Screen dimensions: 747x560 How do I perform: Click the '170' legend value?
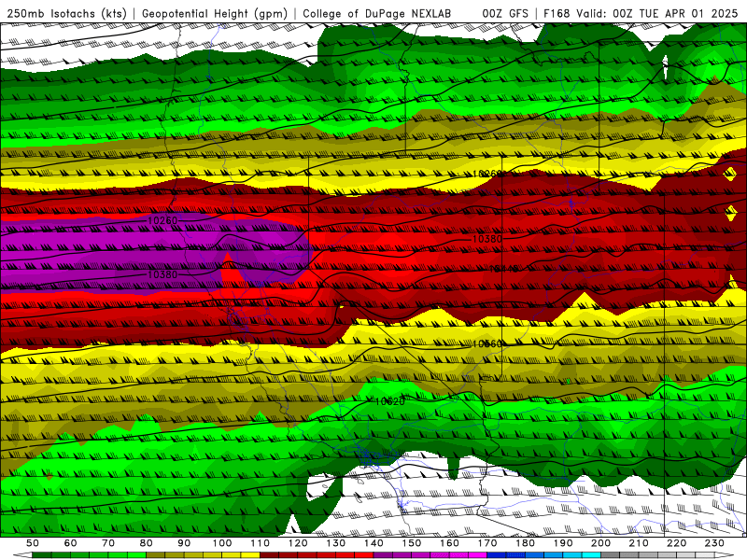[487, 543]
